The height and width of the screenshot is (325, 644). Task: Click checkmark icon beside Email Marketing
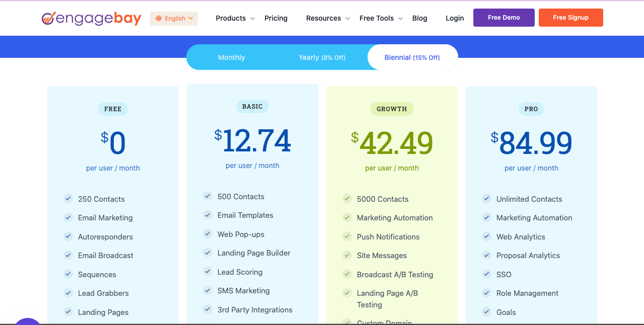click(68, 217)
